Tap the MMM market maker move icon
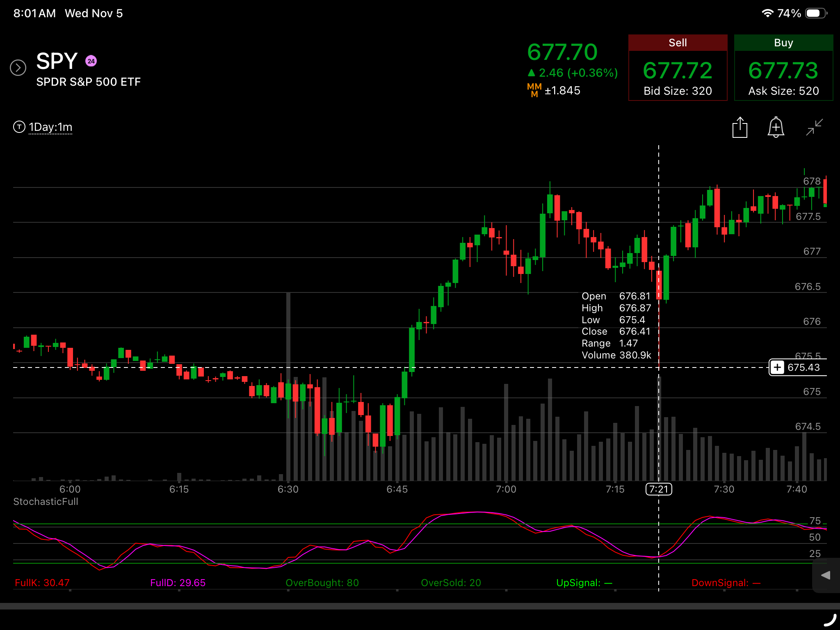 [x=534, y=90]
